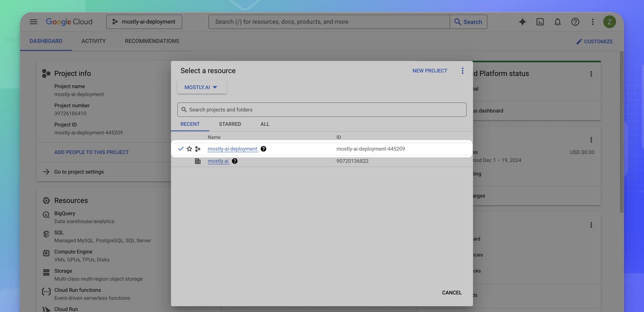
Task: Open the help support menu
Action: point(575,22)
